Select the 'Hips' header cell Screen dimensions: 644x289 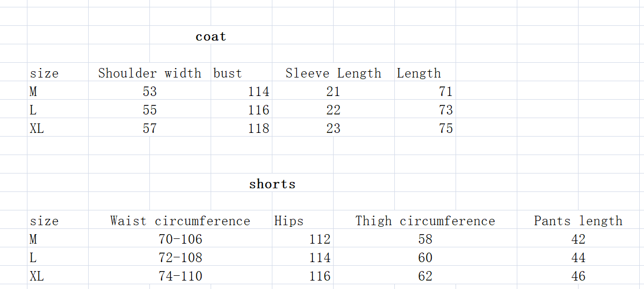(x=289, y=221)
